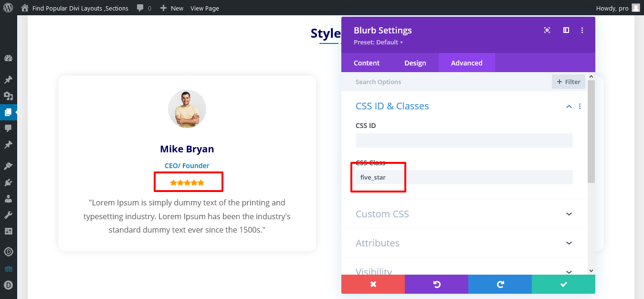Click the Blurb Settings title text
This screenshot has height=299, width=644.
click(x=382, y=30)
